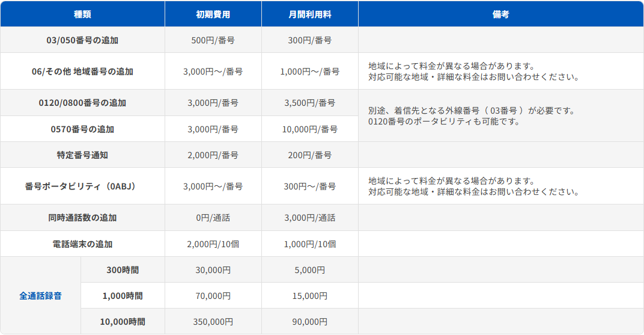The image size is (644, 335).
Task: Select the 0120/0800番号の追加 row label
Action: coord(82,103)
